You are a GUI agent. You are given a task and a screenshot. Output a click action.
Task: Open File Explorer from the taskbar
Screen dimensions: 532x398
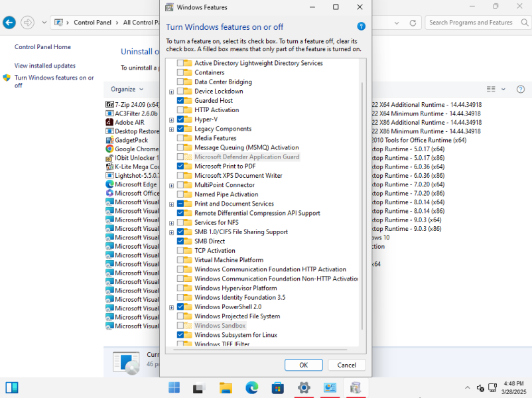(x=226, y=387)
